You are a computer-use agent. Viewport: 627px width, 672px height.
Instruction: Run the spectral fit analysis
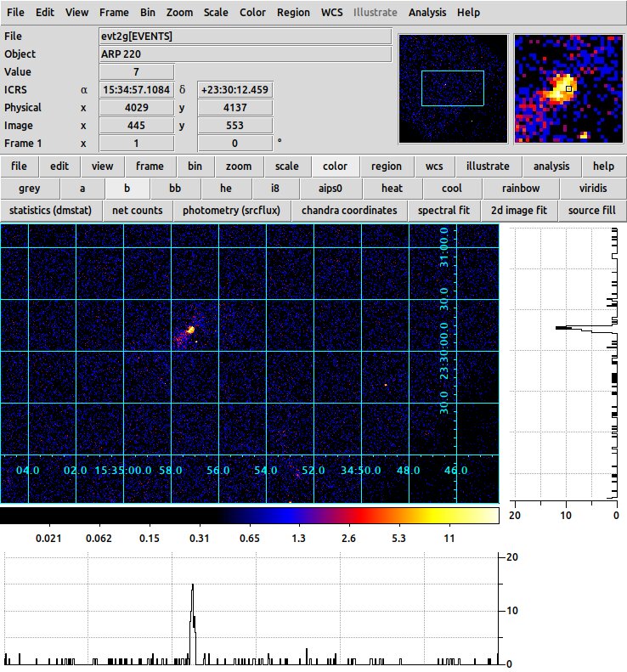443,211
